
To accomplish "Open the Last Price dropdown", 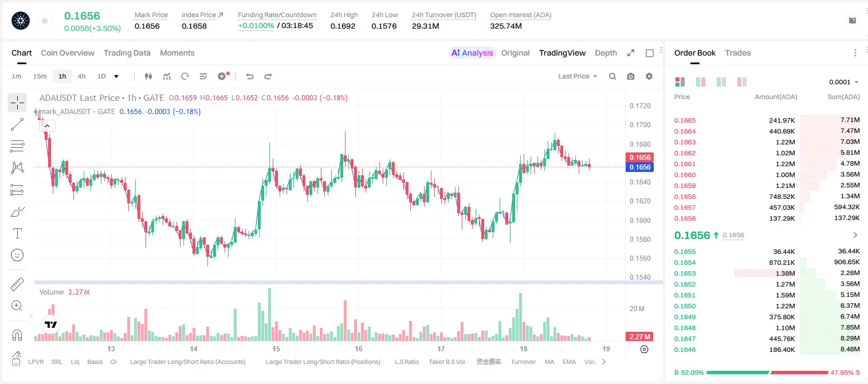I will (x=578, y=76).
